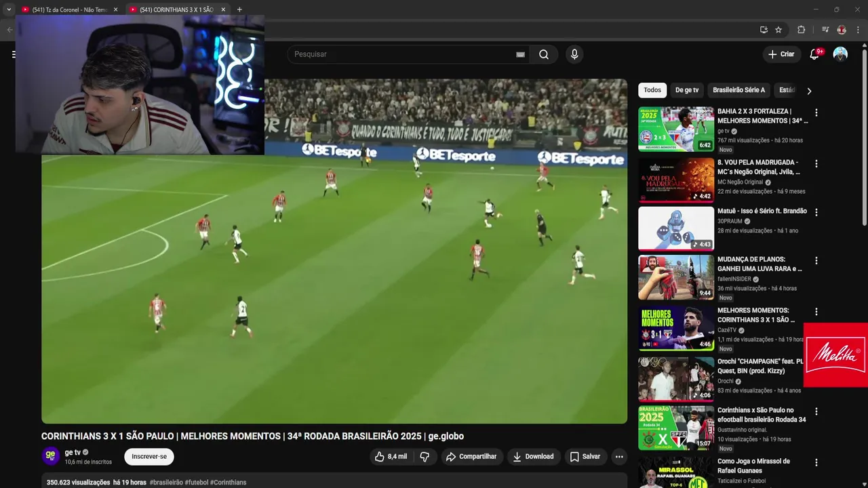Screen dimensions: 868x488
Task: Open options for Matuê Isso é Sério video
Action: tap(816, 212)
